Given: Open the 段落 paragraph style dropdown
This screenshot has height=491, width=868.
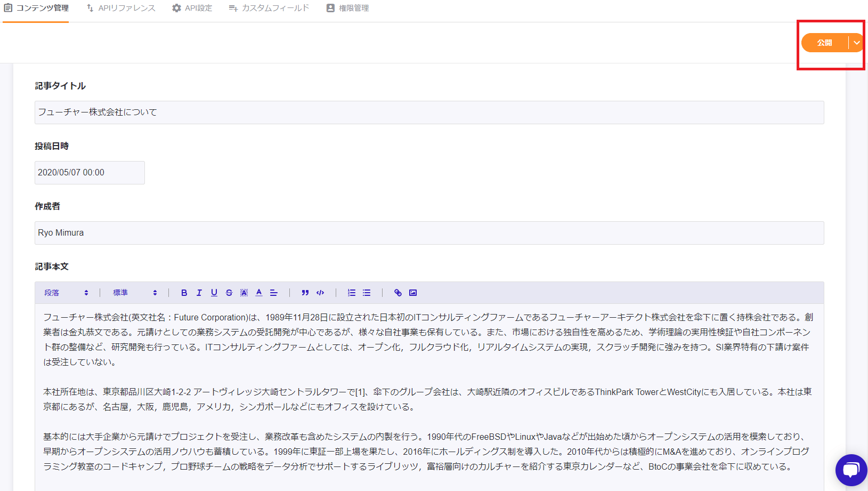Looking at the screenshot, I should pos(66,293).
